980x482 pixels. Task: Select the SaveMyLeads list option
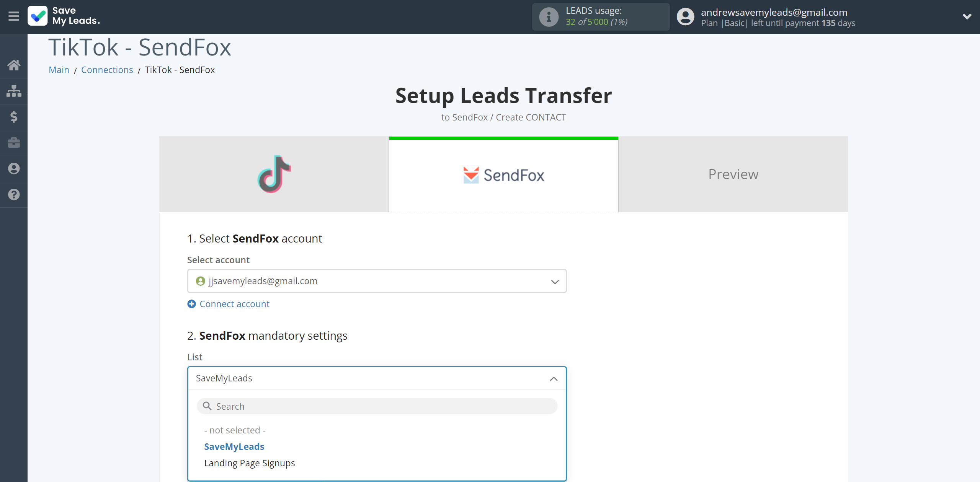tap(234, 446)
